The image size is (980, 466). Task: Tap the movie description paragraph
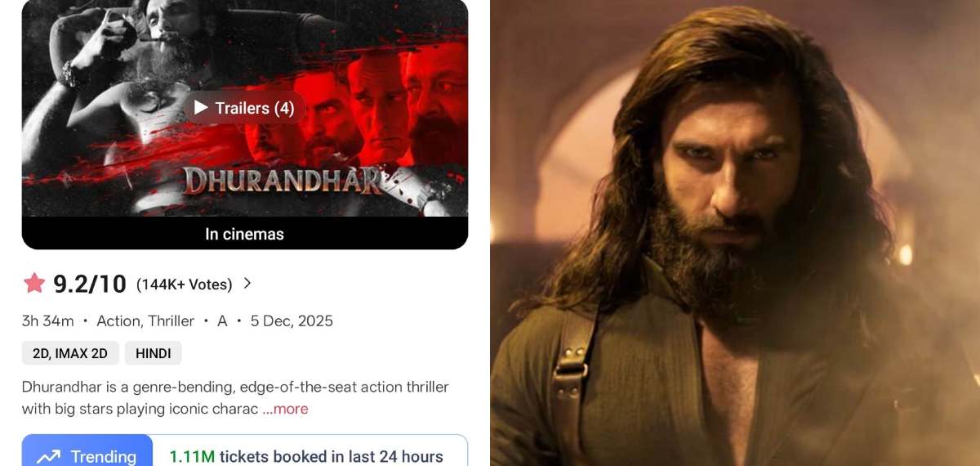pos(235,398)
